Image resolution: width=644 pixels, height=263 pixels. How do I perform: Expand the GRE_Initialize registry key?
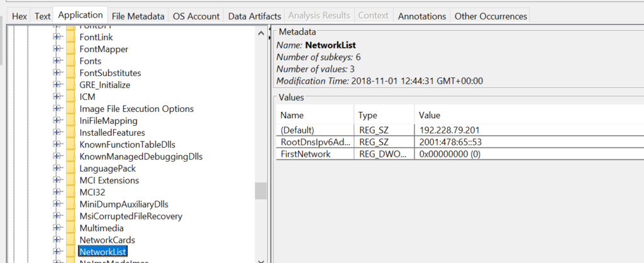(x=57, y=85)
